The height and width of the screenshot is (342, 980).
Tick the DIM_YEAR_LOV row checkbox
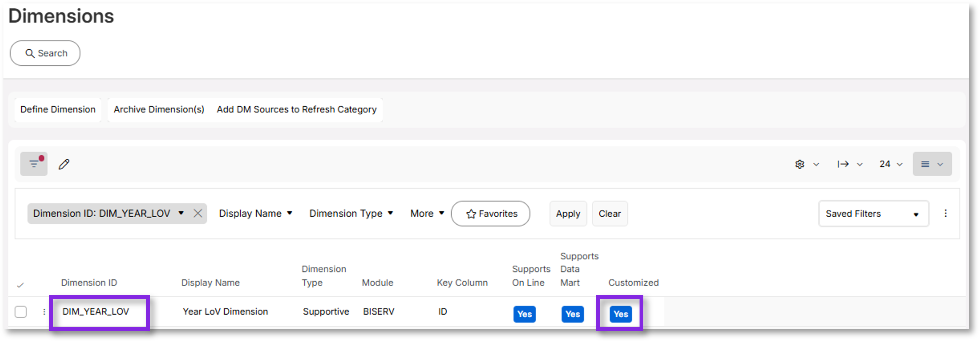[20, 312]
